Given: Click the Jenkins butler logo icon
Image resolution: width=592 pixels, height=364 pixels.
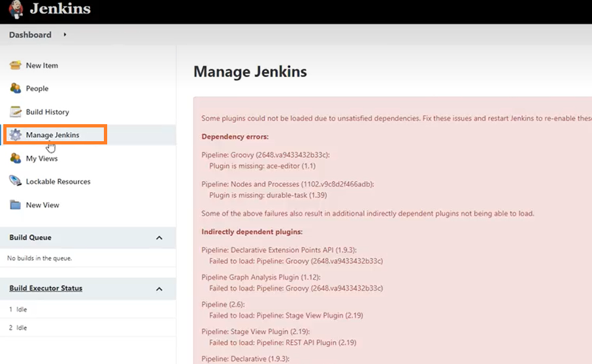Looking at the screenshot, I should coord(16,9).
